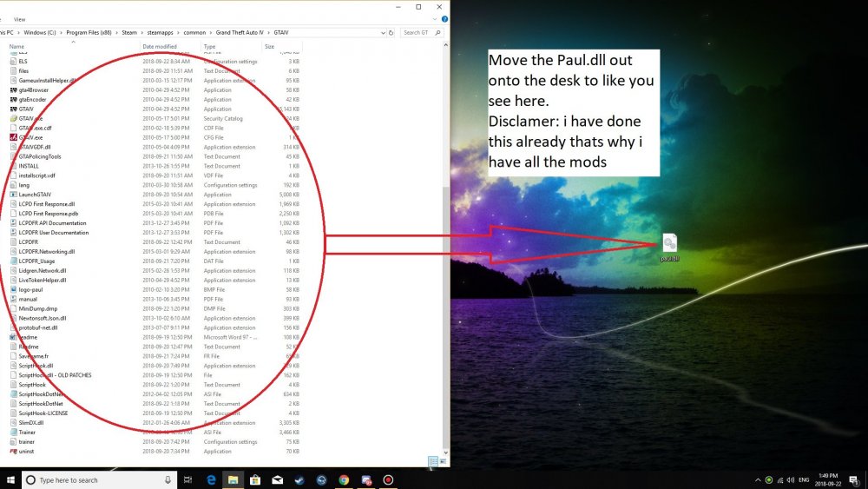Sort files by Name column
This screenshot has height=489, width=868.
click(16, 47)
